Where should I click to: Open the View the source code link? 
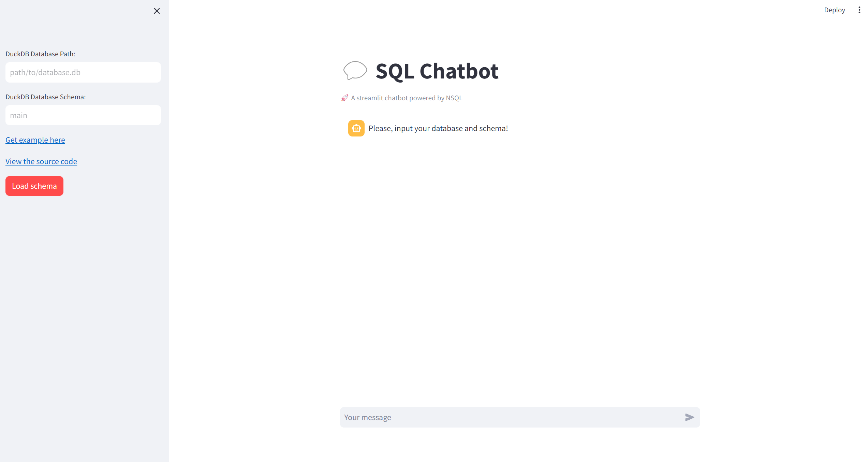tap(41, 161)
